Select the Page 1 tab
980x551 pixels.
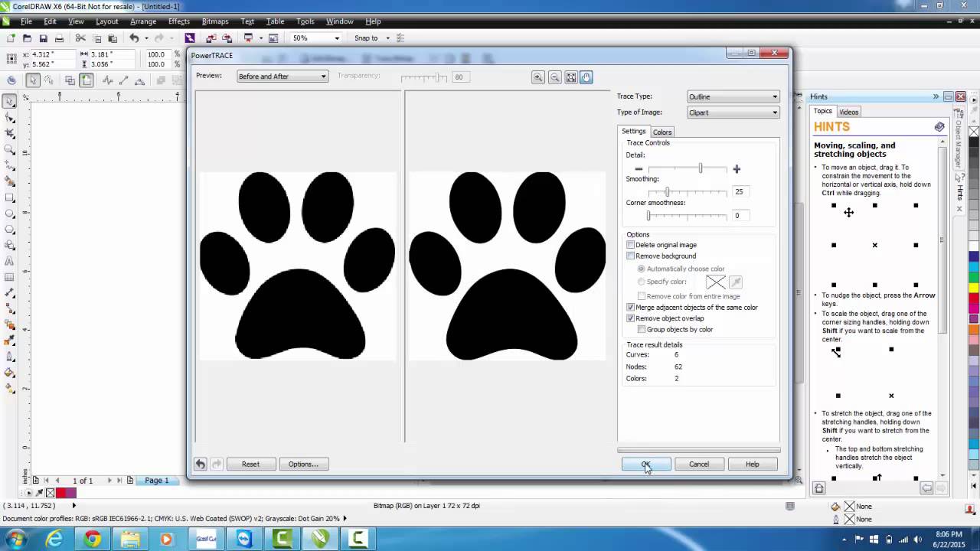click(x=157, y=481)
